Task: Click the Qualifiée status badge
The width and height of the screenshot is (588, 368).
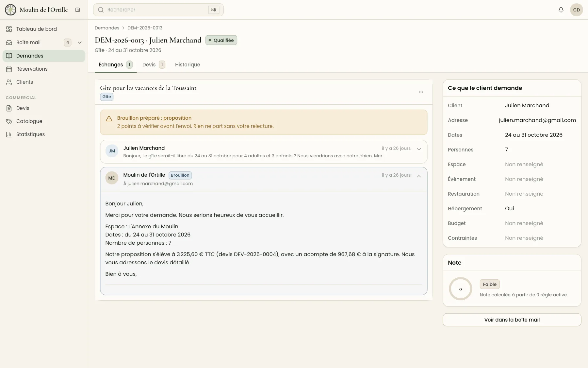Action: 221,40
